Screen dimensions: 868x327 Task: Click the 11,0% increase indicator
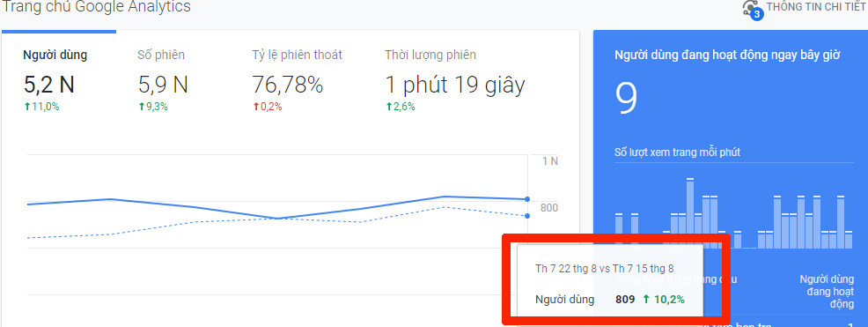[x=41, y=107]
